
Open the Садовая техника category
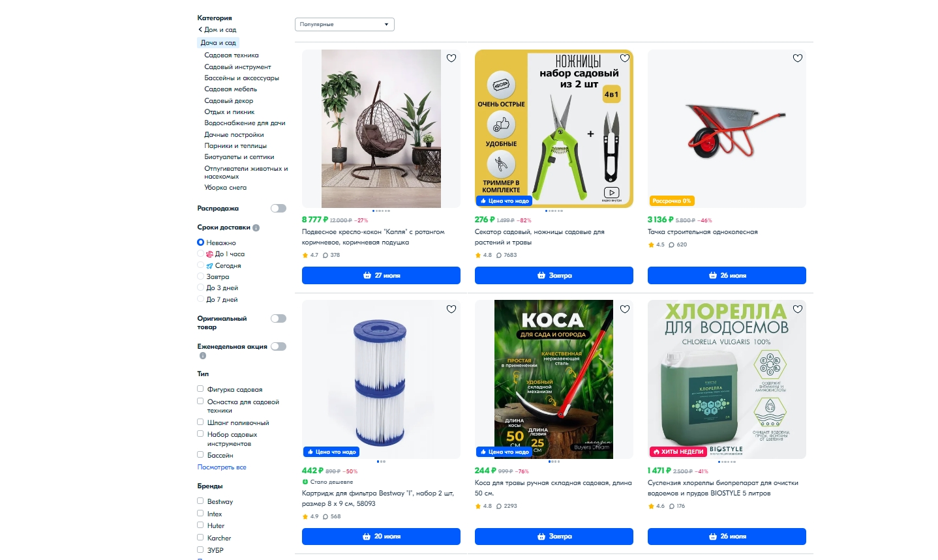(232, 55)
